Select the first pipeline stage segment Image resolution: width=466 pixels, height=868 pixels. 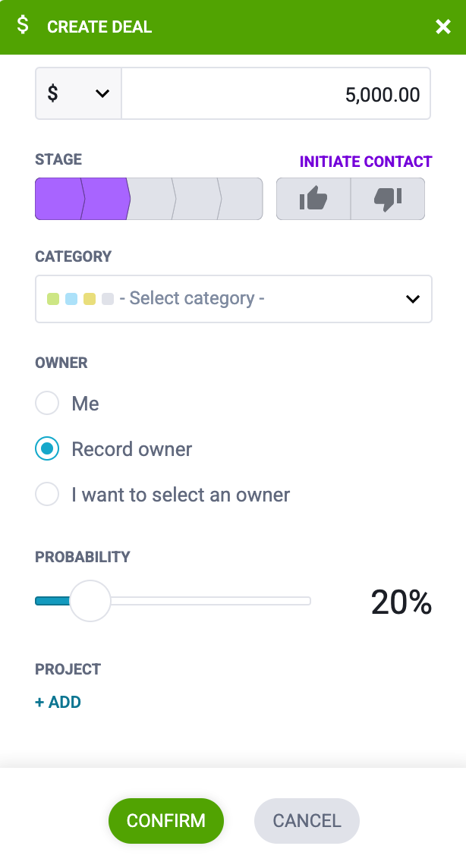click(x=58, y=199)
